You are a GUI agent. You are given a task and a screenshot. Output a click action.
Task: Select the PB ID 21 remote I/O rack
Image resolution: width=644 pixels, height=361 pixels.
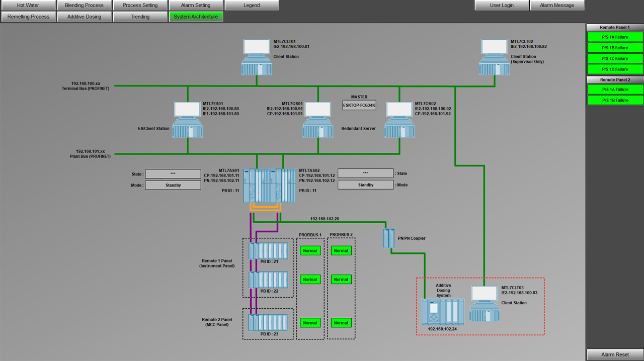pyautogui.click(x=269, y=251)
